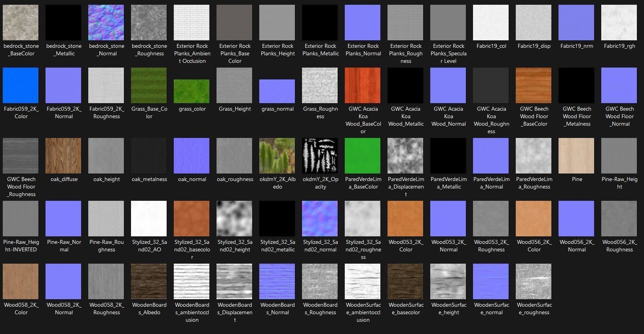The height and width of the screenshot is (334, 644).
Task: Select the okdmY_2K_Albedo fern image
Action: [x=277, y=156]
